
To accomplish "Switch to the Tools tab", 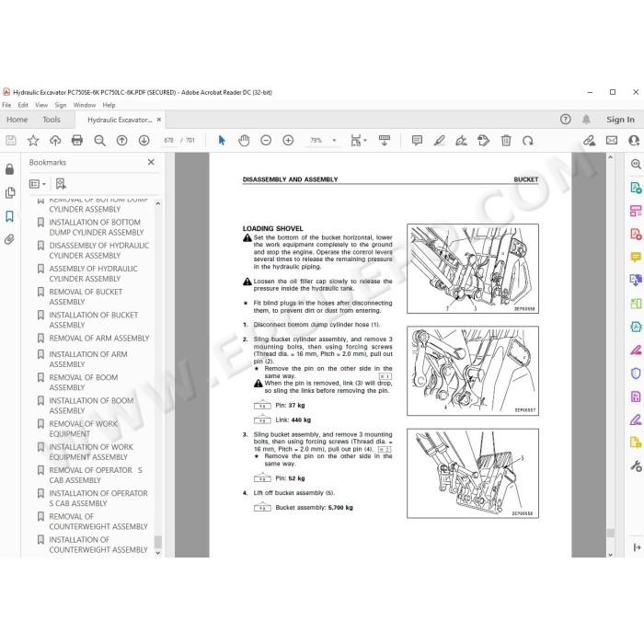I will click(x=52, y=120).
